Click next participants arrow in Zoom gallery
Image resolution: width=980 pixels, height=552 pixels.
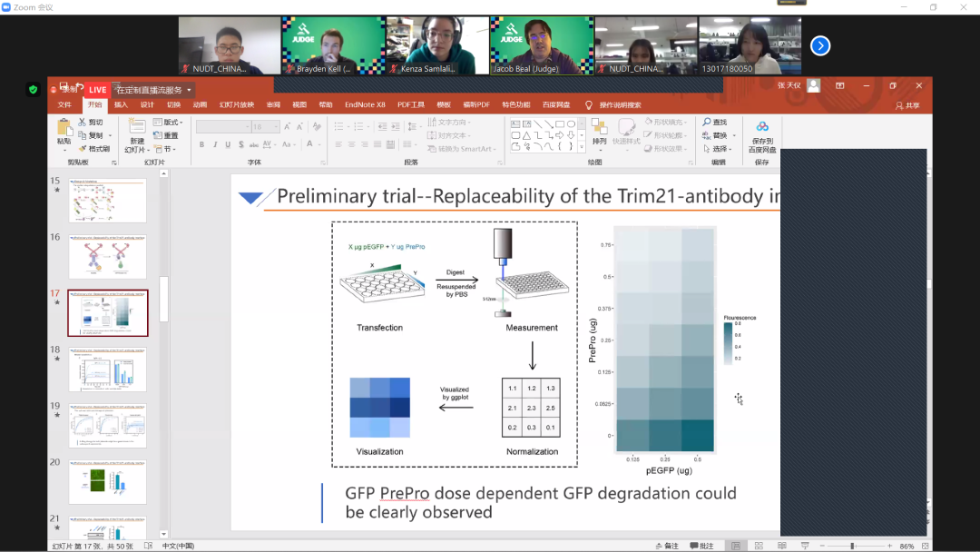(x=820, y=45)
